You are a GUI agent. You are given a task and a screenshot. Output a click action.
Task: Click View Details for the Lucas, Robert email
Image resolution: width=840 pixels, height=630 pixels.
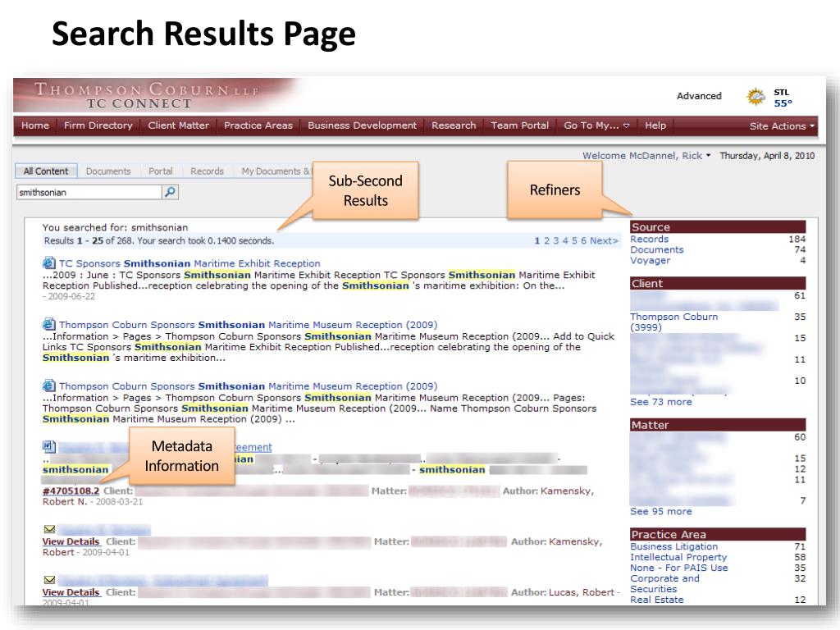coord(71,592)
